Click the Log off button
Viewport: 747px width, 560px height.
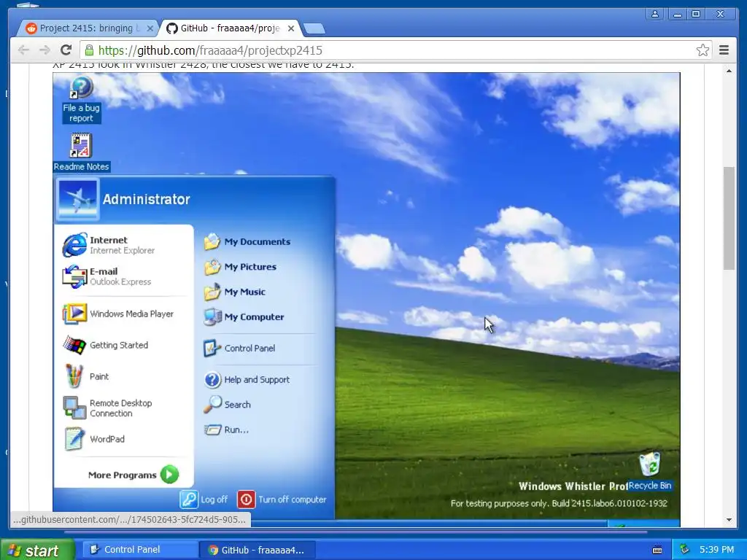204,499
